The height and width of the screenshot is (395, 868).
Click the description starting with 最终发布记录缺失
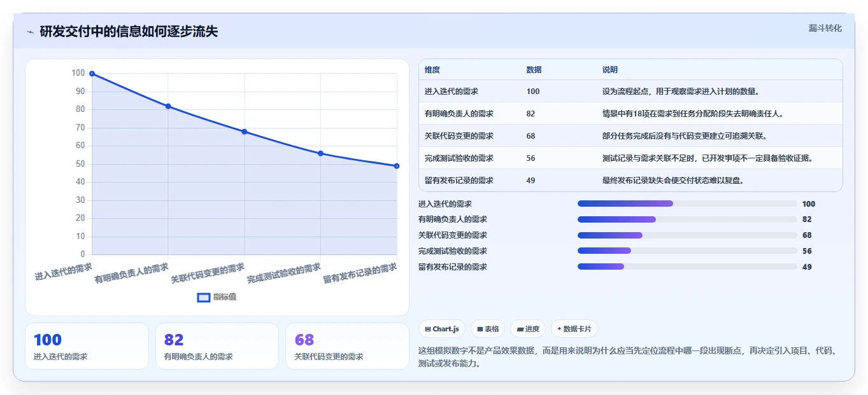click(x=674, y=181)
